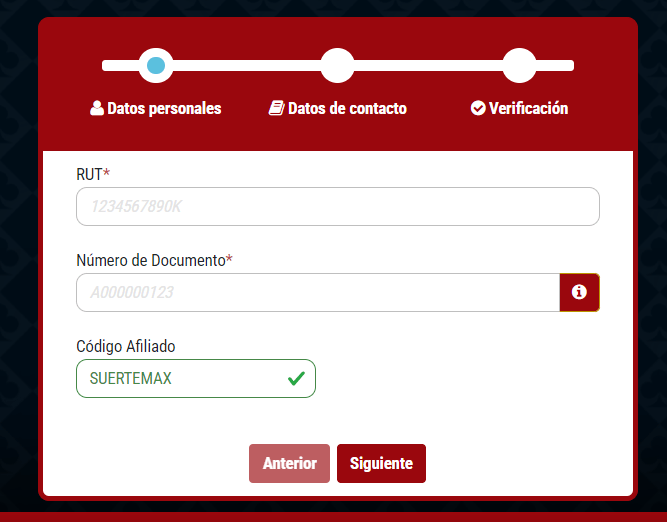Image resolution: width=667 pixels, height=522 pixels.
Task: Go back with the Anterior button
Action: [x=289, y=463]
